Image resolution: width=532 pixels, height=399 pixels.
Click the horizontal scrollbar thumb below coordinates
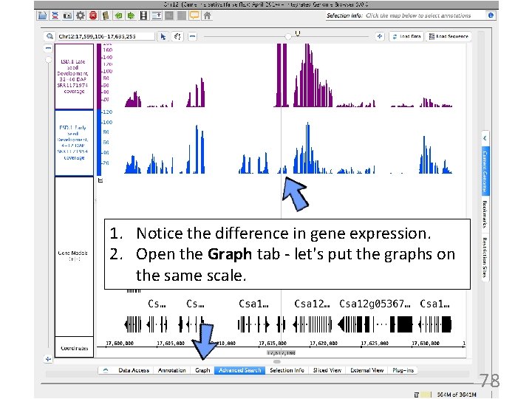[x=277, y=361]
